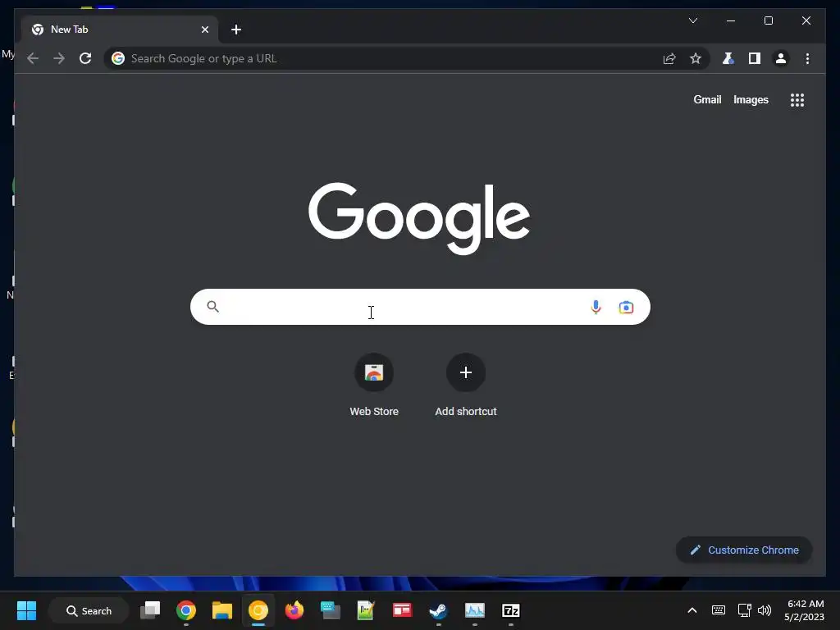The height and width of the screenshot is (630, 840).
Task: Show hidden system tray icons
Action: tap(692, 610)
